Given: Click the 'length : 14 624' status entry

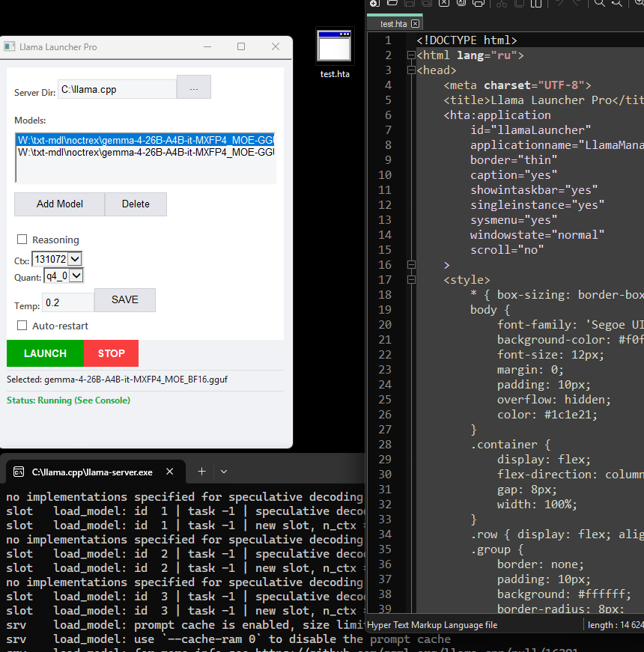Looking at the screenshot, I should point(616,624).
